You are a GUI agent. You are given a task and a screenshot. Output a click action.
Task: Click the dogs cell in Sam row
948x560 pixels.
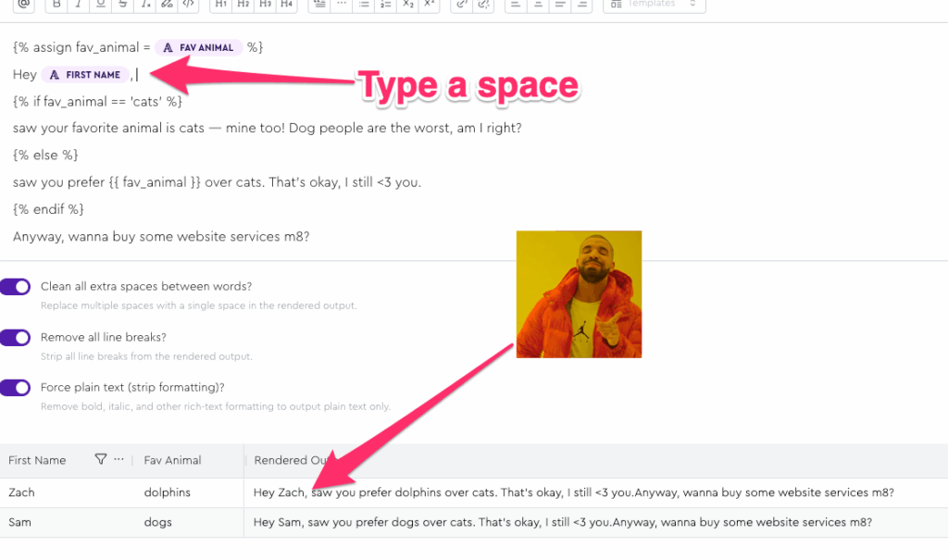[x=158, y=522]
